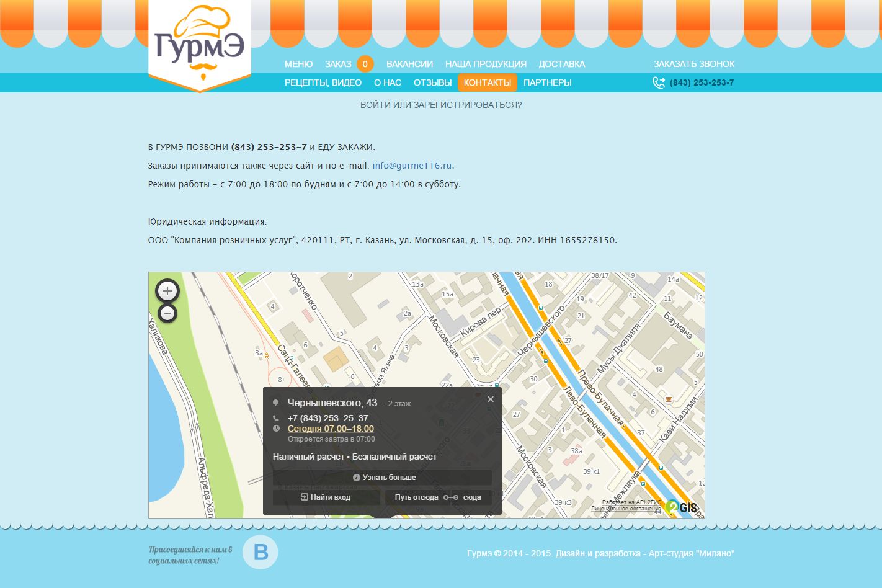Viewport: 882px width, 588px height.
Task: Open the Меню page
Action: click(298, 64)
